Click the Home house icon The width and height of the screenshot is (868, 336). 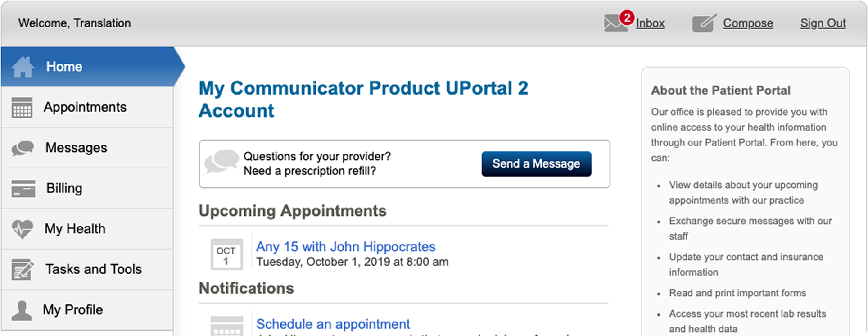click(x=23, y=67)
